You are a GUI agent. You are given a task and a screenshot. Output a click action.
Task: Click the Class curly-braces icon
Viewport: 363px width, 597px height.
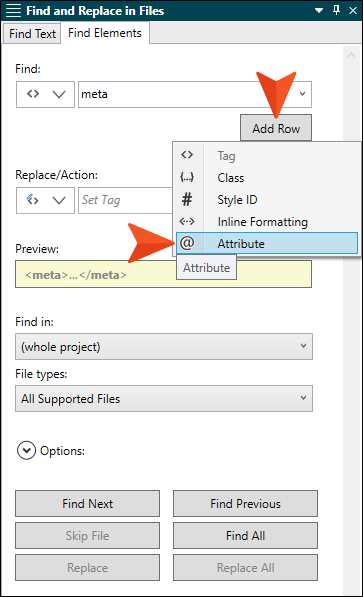click(187, 177)
